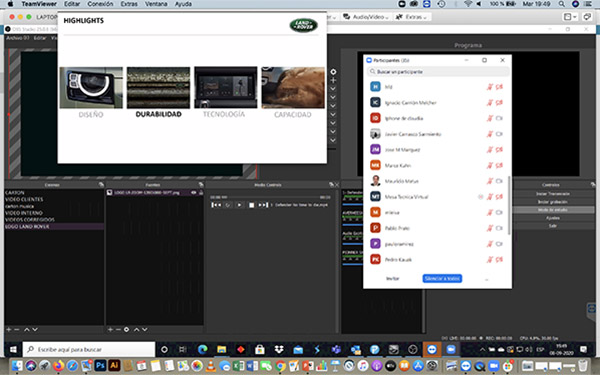The image size is (600, 375).
Task: Open the view layout dropdown in TeamViewer toolbar
Action: coord(571,17)
